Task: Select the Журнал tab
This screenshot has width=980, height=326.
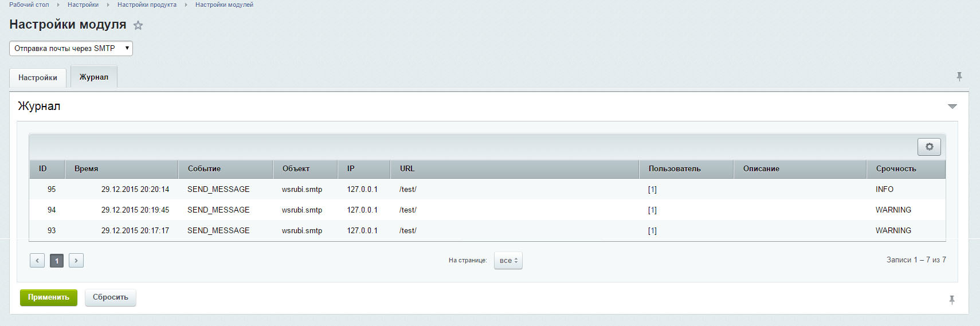Action: 94,77
